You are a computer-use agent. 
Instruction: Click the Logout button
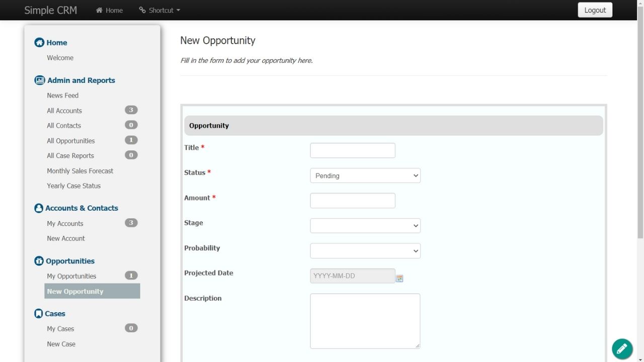tap(595, 10)
